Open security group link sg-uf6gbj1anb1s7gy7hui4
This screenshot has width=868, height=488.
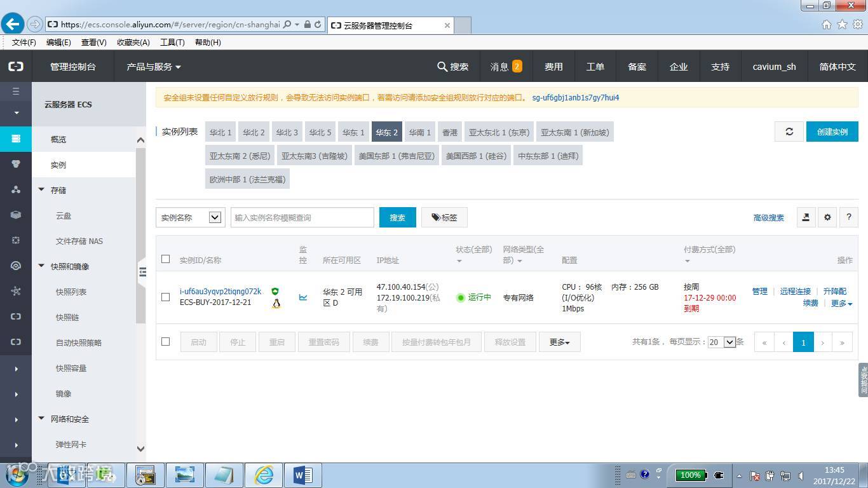tap(576, 98)
